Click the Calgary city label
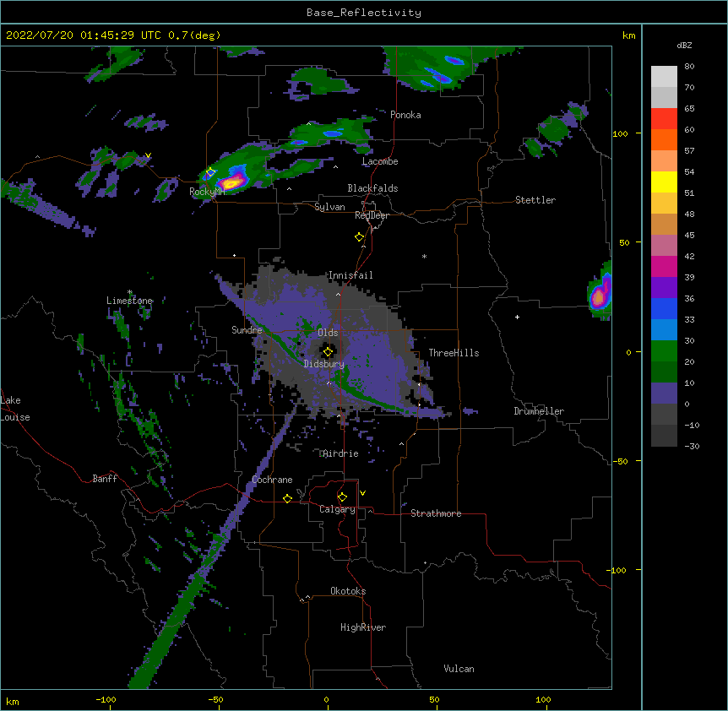 point(337,509)
